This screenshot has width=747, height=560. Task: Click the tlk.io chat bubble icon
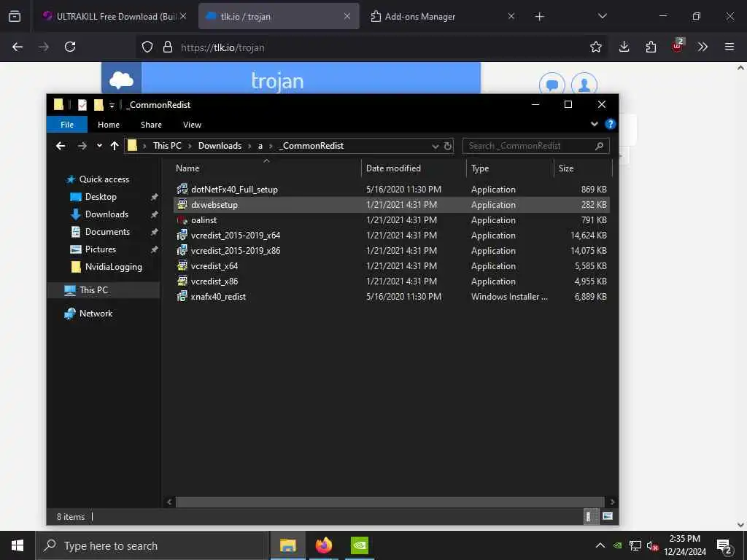tap(551, 85)
